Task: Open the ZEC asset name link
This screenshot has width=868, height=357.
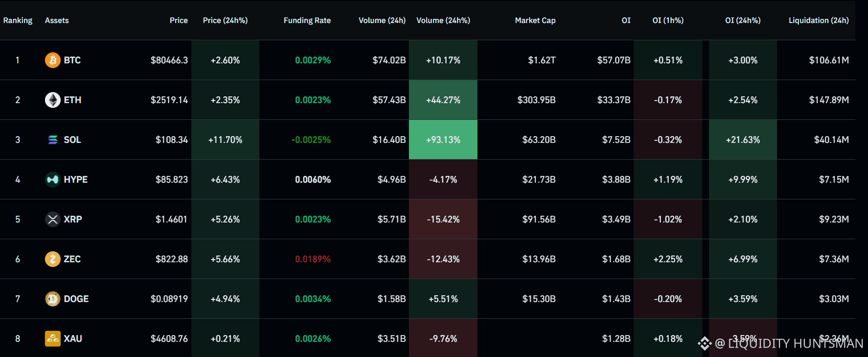Action: pyautogui.click(x=72, y=259)
